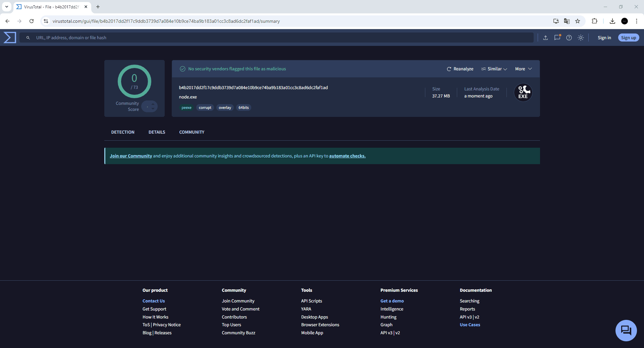Reload the page with refresh icon
This screenshot has height=348, width=644.
tap(32, 21)
